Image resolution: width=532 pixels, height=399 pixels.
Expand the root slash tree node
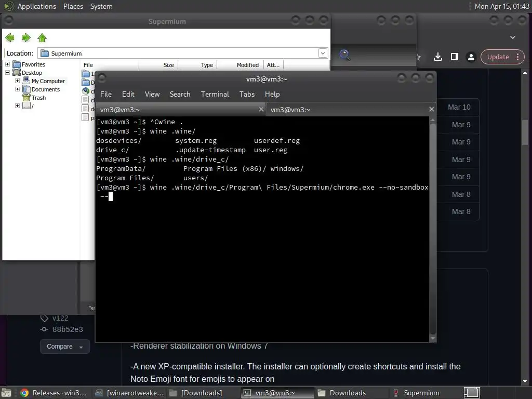[17, 106]
